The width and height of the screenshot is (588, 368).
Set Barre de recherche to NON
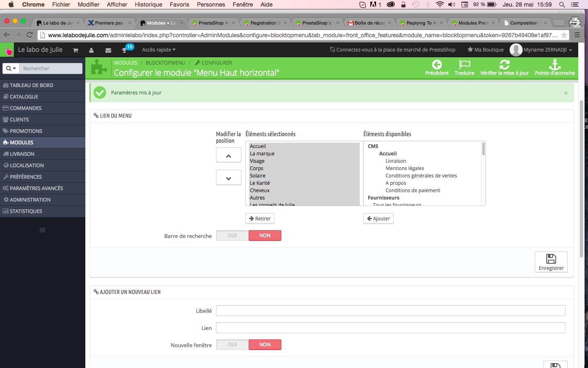tap(265, 236)
